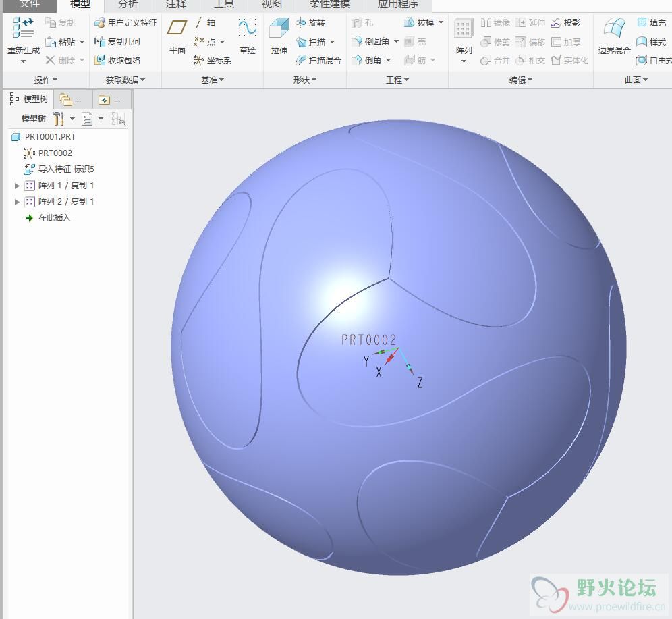Screen dimensions: 672x619
Task: Open dropdown arrow under 重新生成
Action: click(x=23, y=61)
